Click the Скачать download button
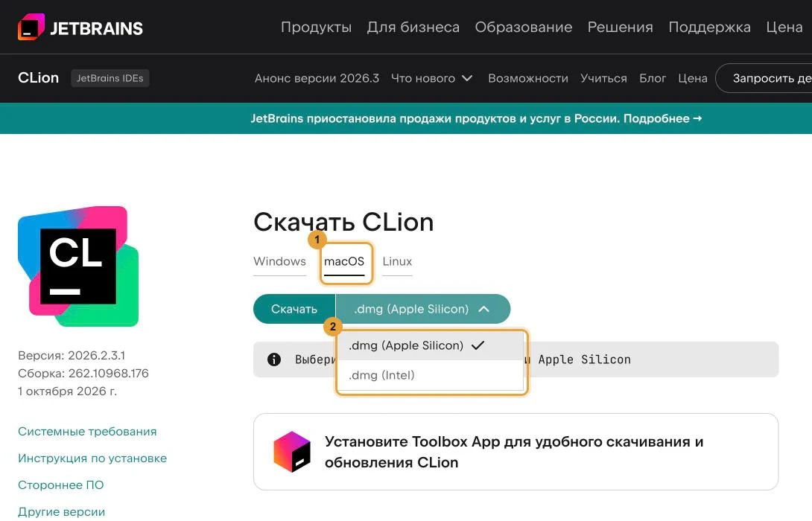This screenshot has width=812, height=521. [x=294, y=309]
